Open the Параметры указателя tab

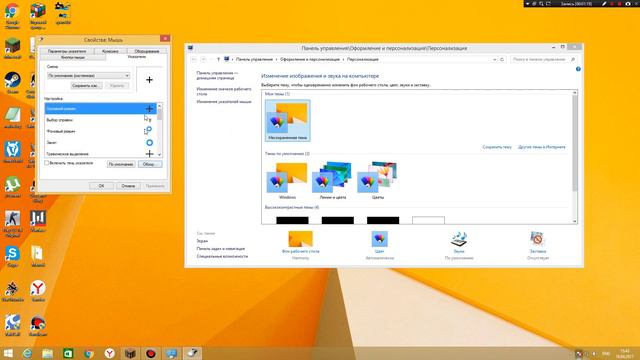(67, 51)
